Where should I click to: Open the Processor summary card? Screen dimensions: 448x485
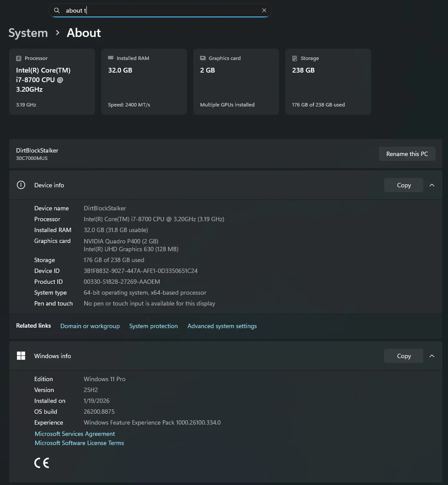tap(52, 82)
